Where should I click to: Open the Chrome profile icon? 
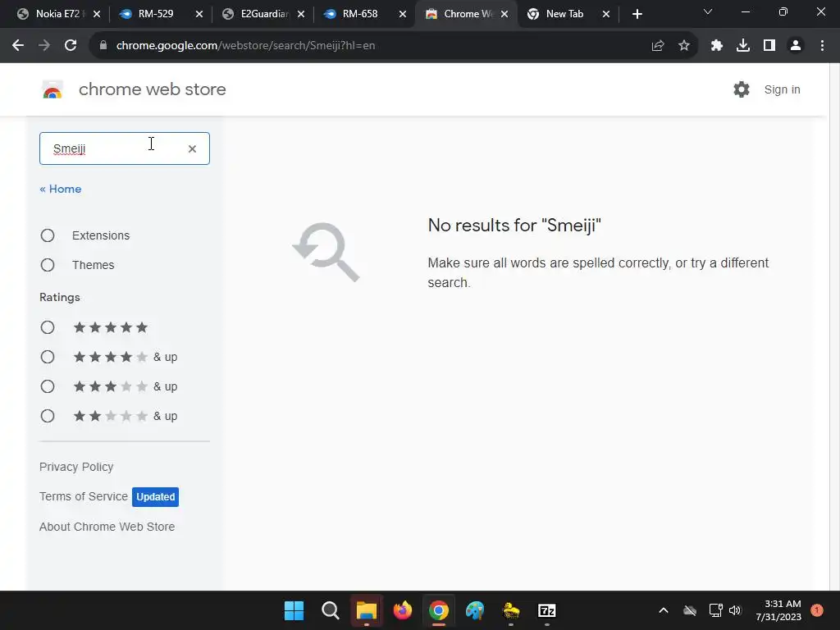796,46
